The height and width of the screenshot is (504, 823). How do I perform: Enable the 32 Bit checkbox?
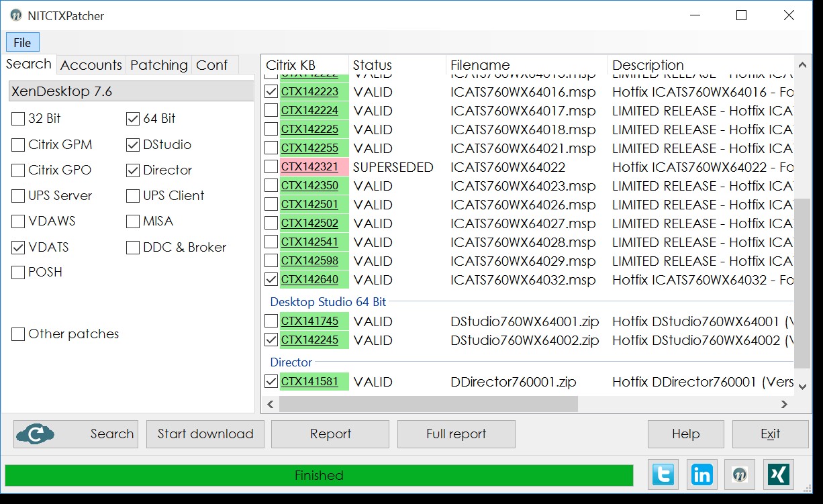click(x=18, y=119)
